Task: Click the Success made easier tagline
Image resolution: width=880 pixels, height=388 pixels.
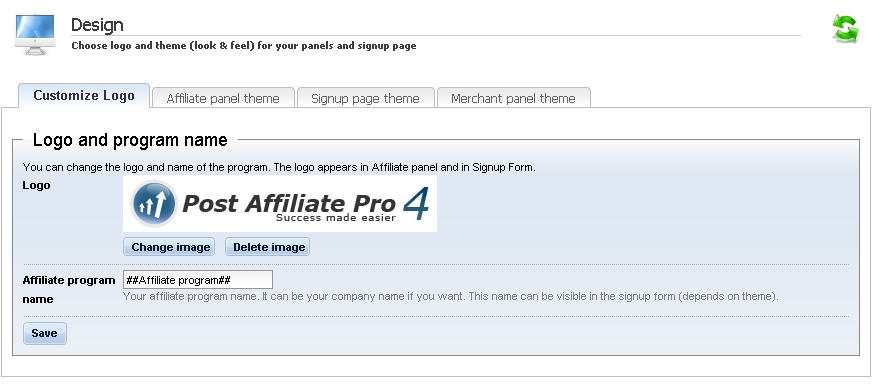Action: (336, 218)
